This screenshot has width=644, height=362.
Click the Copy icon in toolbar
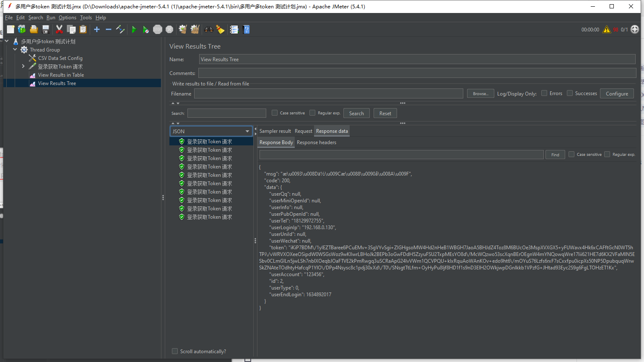[71, 29]
